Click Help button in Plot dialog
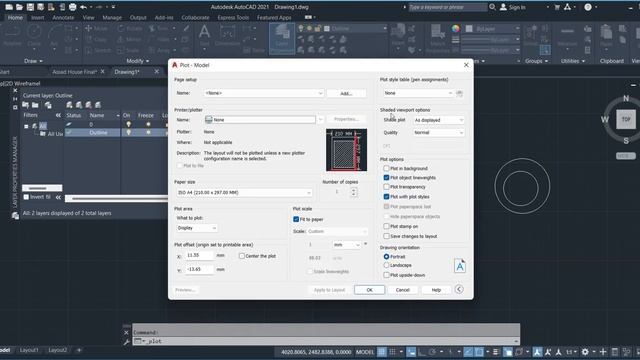This screenshot has width=640, height=360. coord(436,290)
